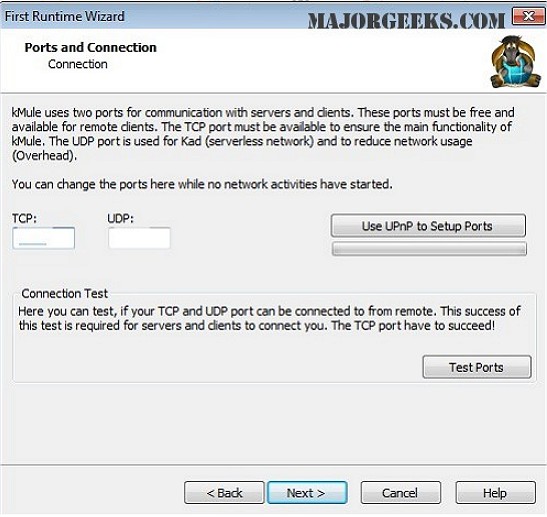Go back with the Back button
Viewport: 547px width, 517px height.
(224, 493)
